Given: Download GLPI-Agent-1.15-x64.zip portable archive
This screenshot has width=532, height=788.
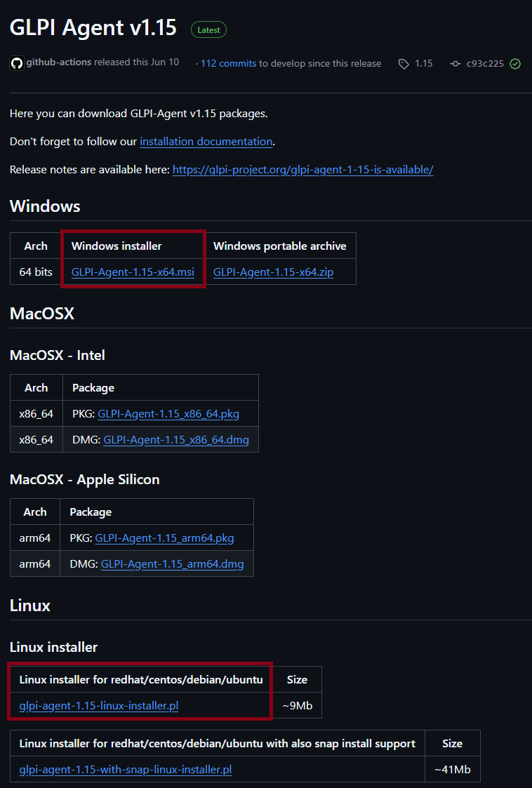Looking at the screenshot, I should pos(273,272).
